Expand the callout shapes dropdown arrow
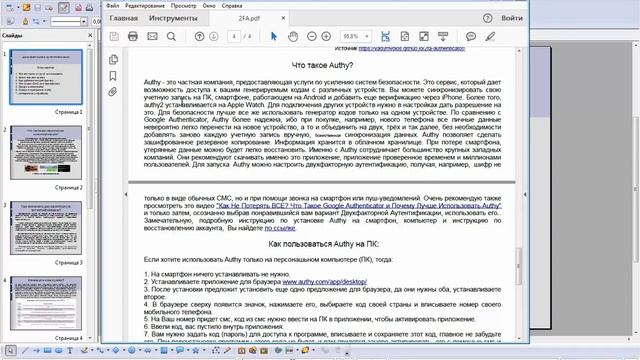640x360 pixels. pos(188,350)
